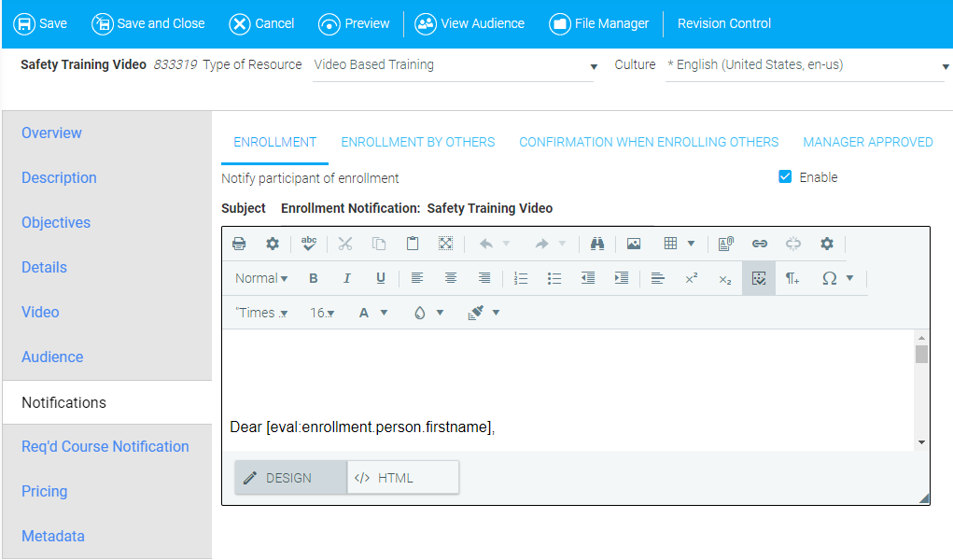Viewport: 953px width, 560px height.
Task: Open find and replace binoculars
Action: coord(597,244)
